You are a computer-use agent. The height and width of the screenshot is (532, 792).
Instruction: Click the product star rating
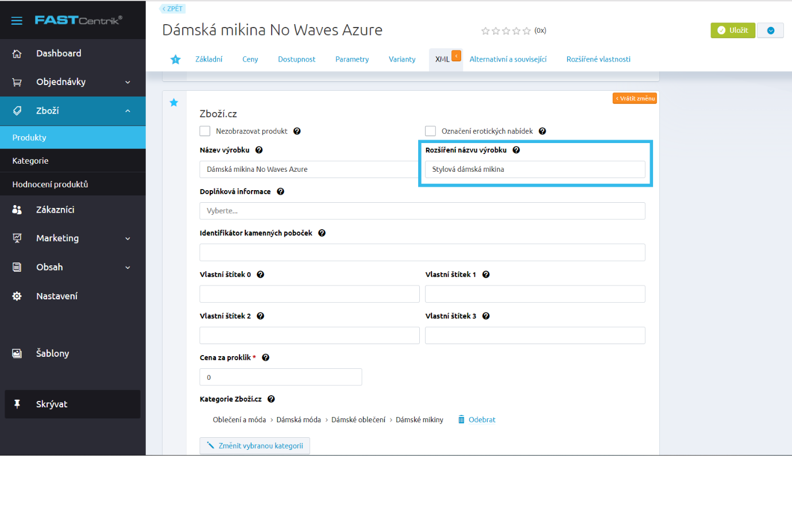[x=506, y=31]
